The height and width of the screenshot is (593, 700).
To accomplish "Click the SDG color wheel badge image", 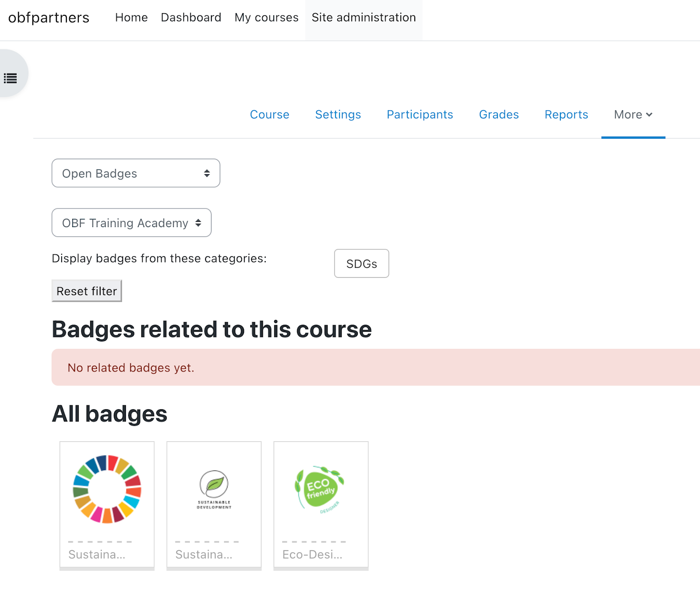I will [107, 489].
